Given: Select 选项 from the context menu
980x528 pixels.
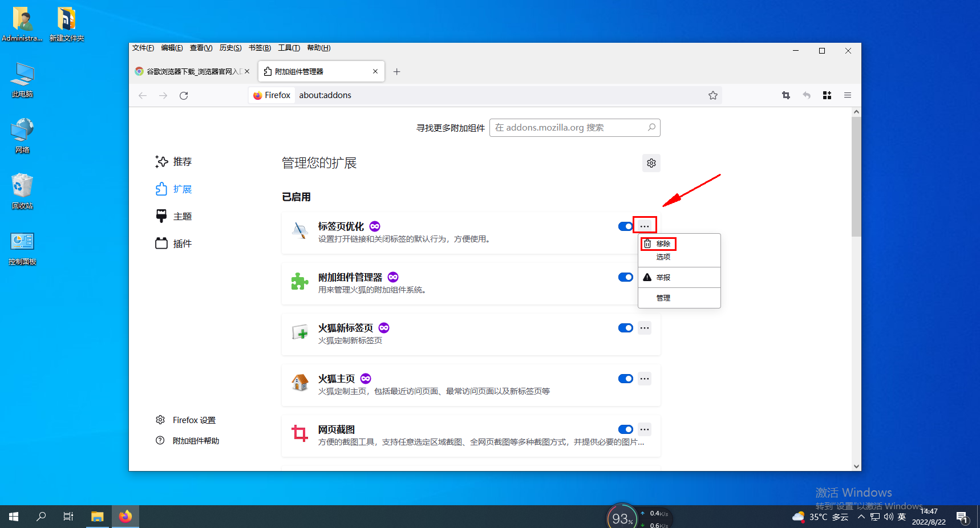Looking at the screenshot, I should tap(679, 257).
